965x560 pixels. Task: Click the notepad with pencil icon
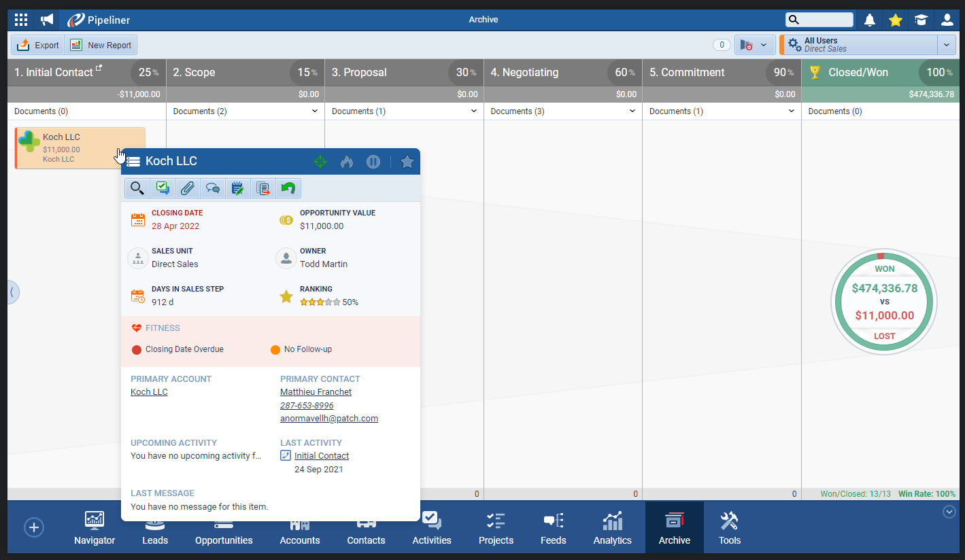click(237, 188)
